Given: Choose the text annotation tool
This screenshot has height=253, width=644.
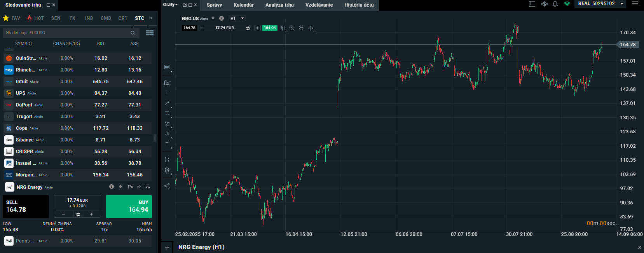Looking at the screenshot, I should point(167,144).
